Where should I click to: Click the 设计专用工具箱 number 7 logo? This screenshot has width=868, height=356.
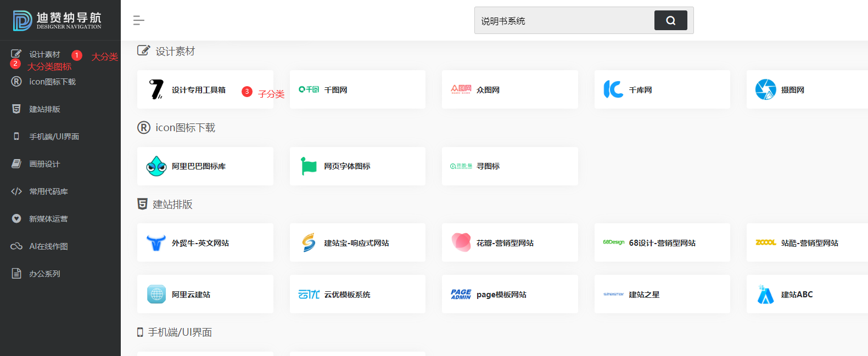pos(156,89)
